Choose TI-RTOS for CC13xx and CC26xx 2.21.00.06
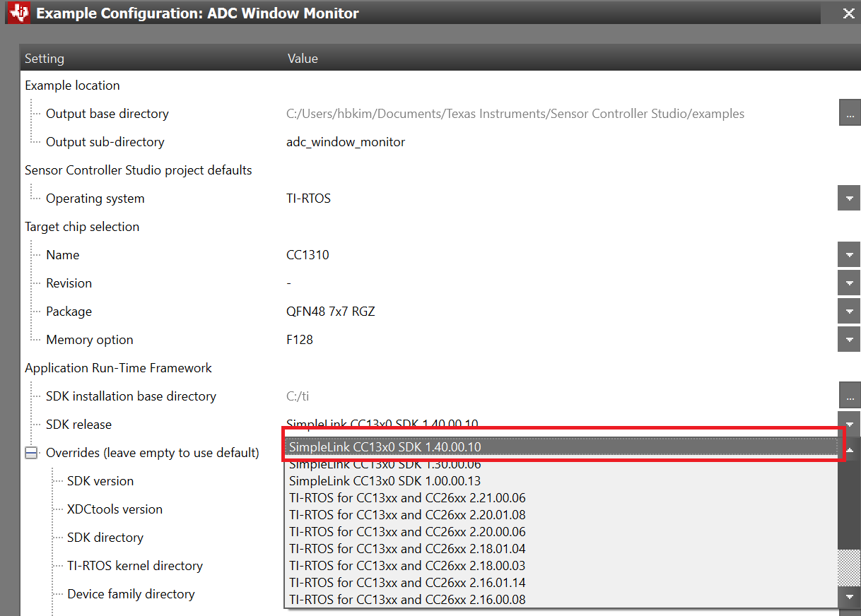This screenshot has width=861, height=616. (562, 498)
